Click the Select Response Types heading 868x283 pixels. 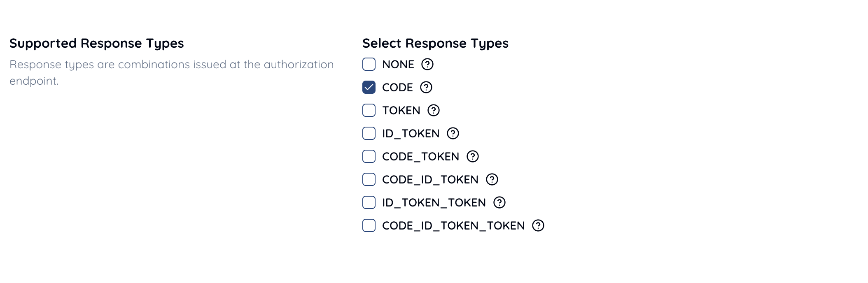pyautogui.click(x=435, y=43)
